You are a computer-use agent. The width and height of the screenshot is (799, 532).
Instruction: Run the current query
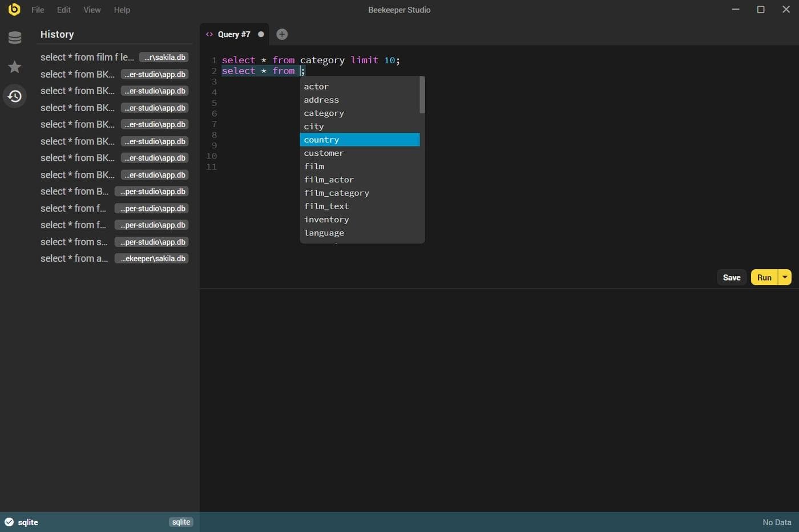pyautogui.click(x=764, y=278)
